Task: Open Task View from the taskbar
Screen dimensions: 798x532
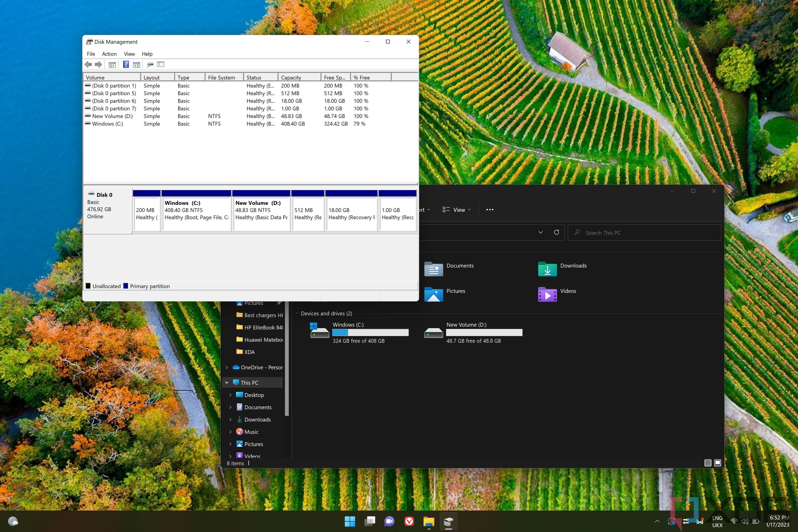Action: coord(370,521)
